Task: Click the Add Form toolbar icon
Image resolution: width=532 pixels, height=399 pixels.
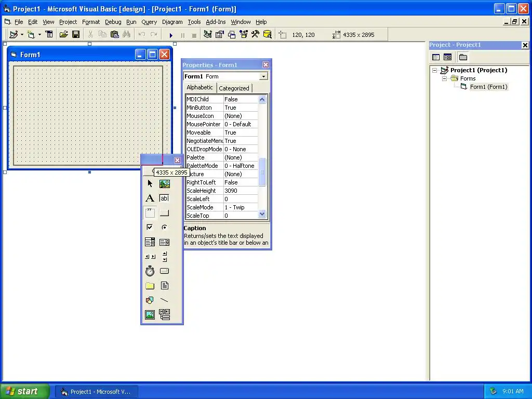Action: [x=31, y=35]
